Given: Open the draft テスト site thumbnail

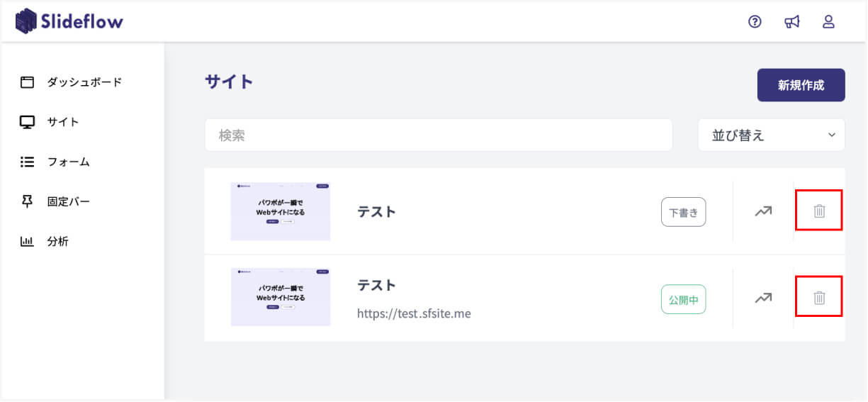Looking at the screenshot, I should tap(281, 211).
